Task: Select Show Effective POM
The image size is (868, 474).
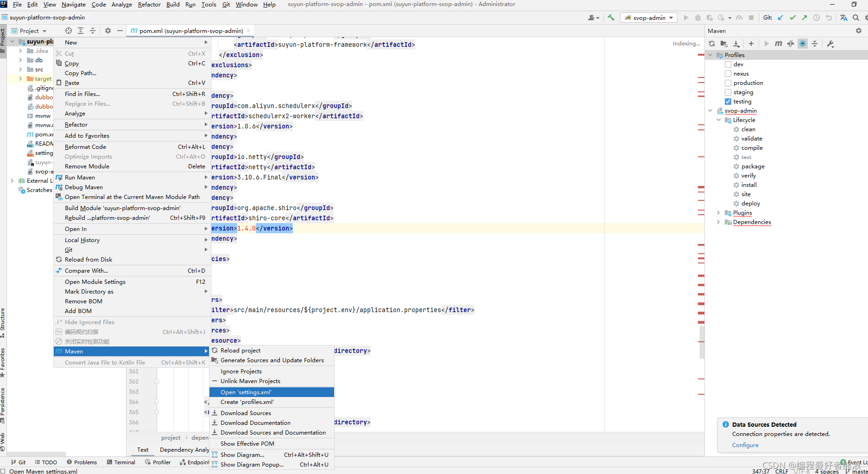Action: (x=272, y=444)
